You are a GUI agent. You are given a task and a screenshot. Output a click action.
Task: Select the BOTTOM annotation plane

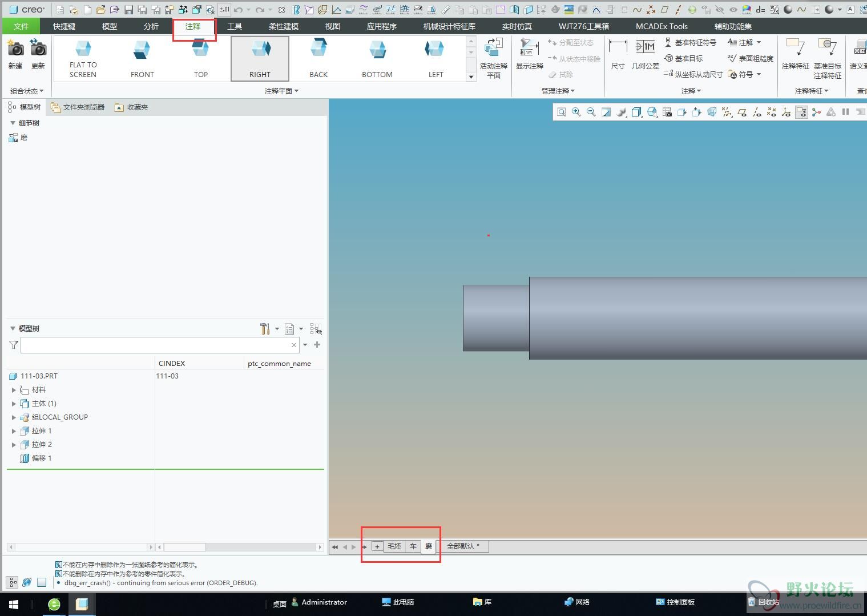click(377, 59)
